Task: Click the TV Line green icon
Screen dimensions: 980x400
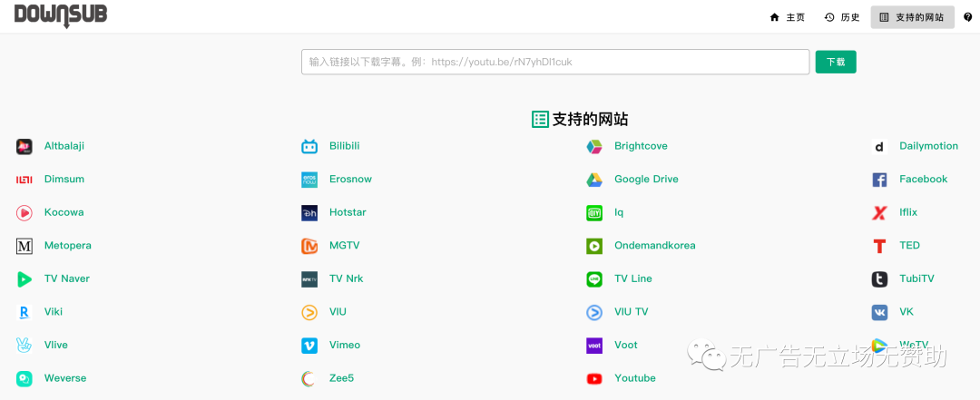Action: click(x=594, y=278)
